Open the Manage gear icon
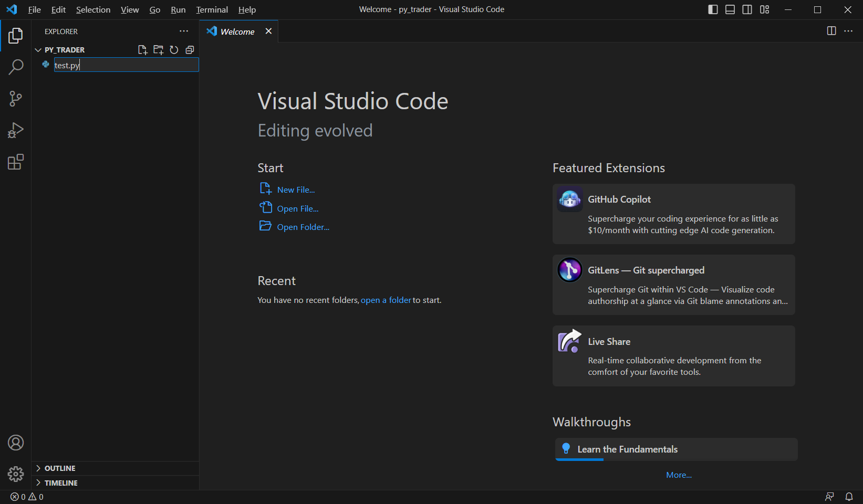Image resolution: width=863 pixels, height=504 pixels. 16,474
